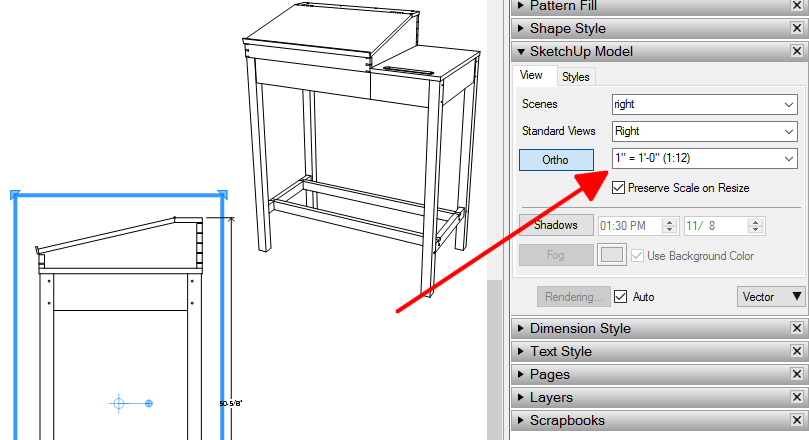The width and height of the screenshot is (809, 440).
Task: Click the fog color swatch
Action: pyautogui.click(x=612, y=255)
